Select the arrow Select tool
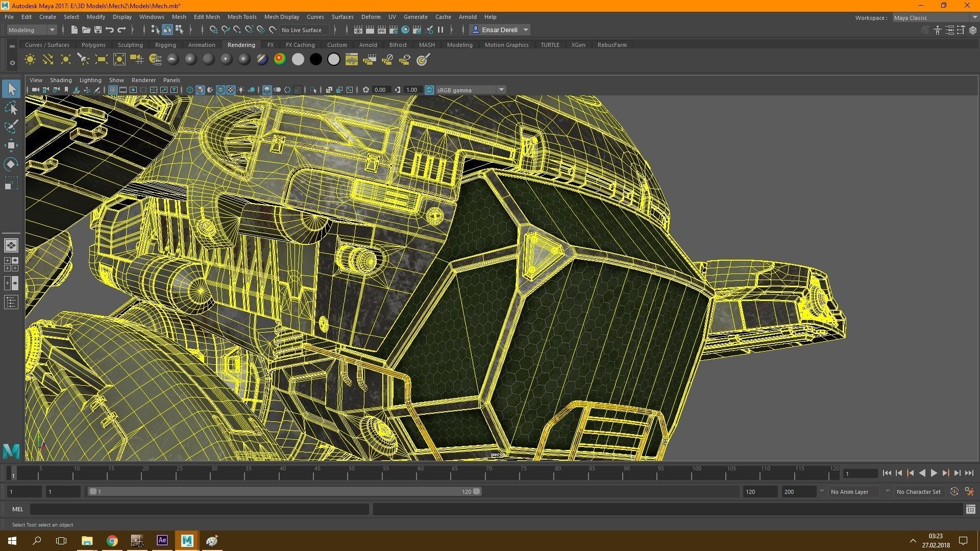The image size is (980, 551). pos(11,89)
